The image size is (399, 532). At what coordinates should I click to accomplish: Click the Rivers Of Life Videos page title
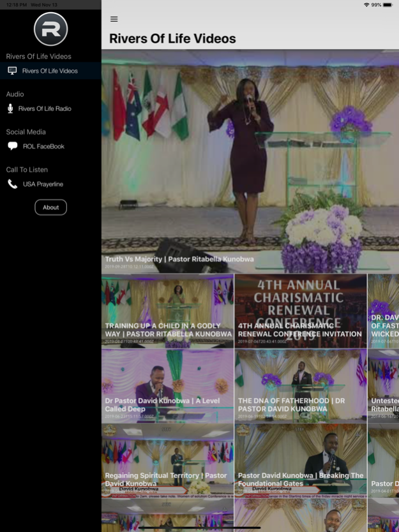172,39
